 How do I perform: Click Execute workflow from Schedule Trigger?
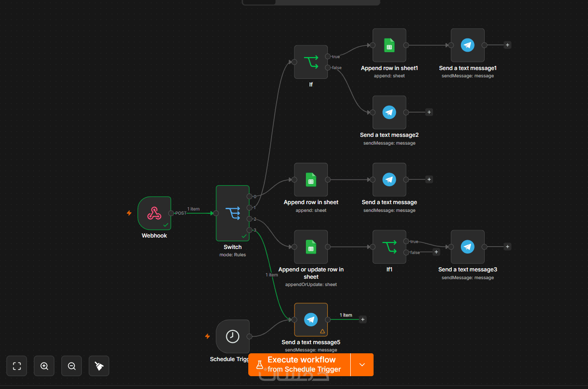tap(299, 365)
